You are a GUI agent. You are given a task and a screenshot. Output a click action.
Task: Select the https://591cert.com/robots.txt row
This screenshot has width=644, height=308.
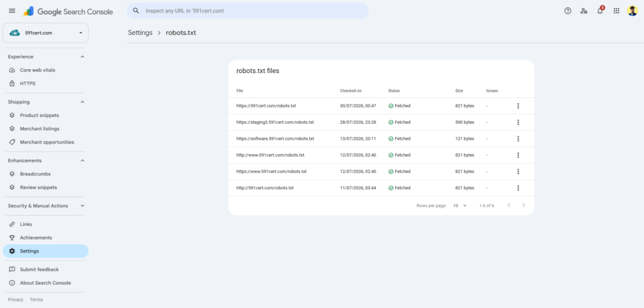coord(381,106)
